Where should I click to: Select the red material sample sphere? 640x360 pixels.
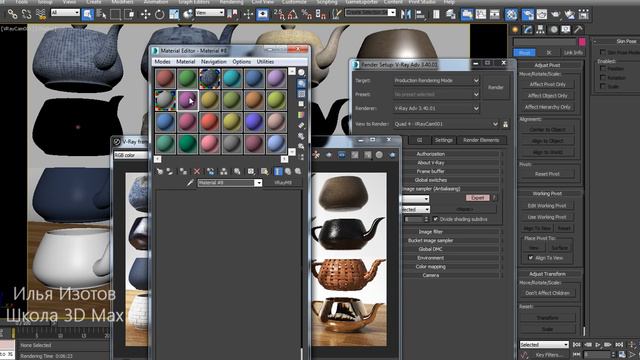point(165,78)
